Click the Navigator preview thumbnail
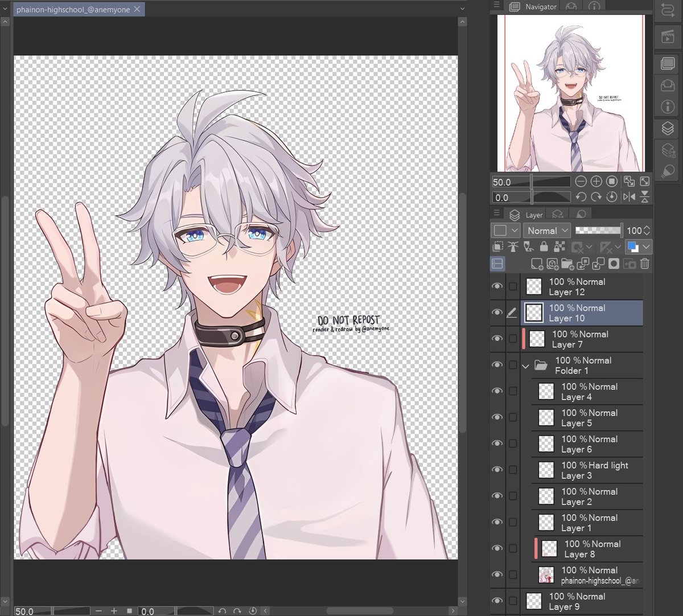The image size is (683, 616). point(571,94)
